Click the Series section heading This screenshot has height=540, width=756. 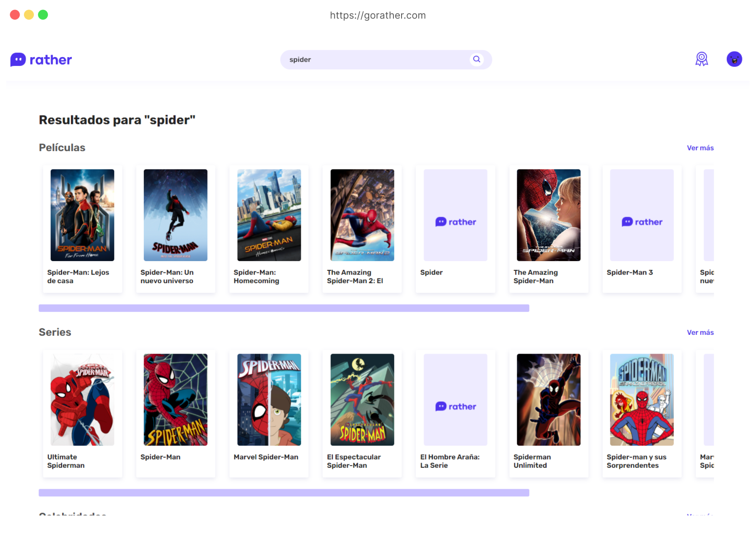coord(55,332)
